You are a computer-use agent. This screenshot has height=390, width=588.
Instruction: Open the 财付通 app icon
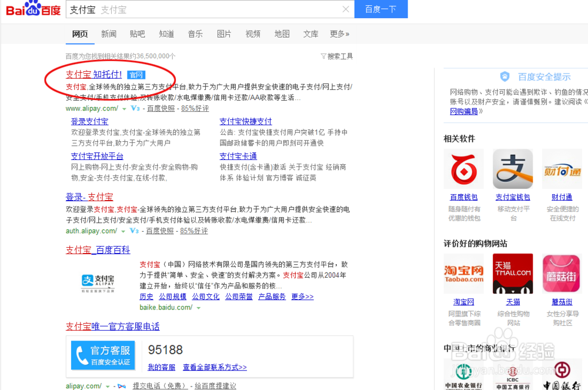point(562,169)
